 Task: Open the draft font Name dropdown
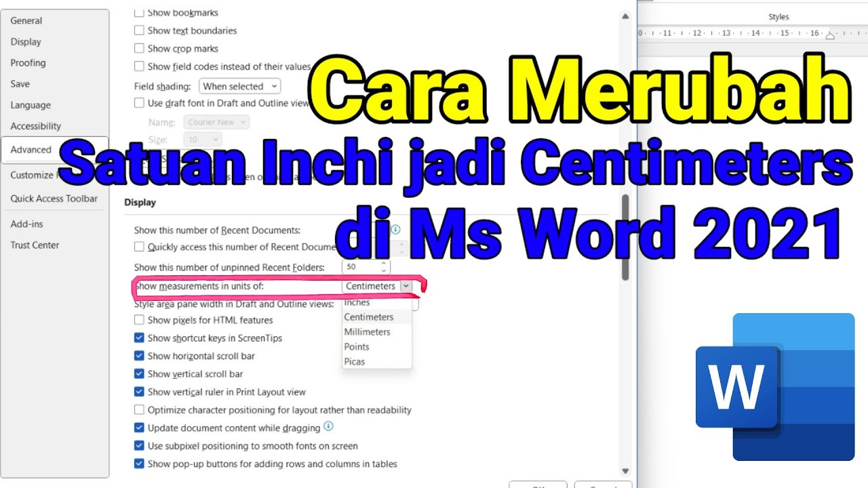tap(216, 122)
